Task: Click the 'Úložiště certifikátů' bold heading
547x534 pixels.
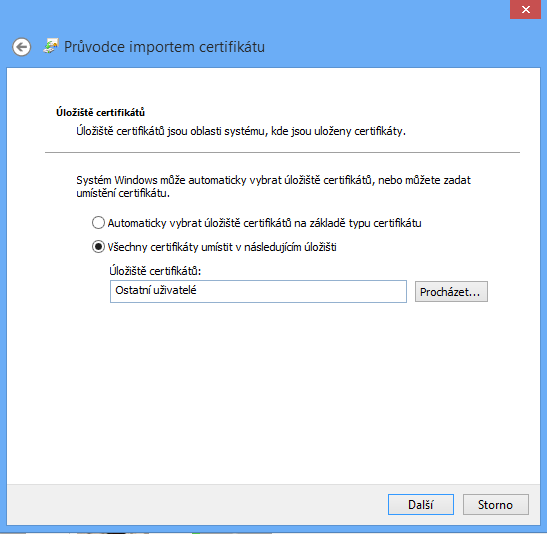Action: (100, 112)
